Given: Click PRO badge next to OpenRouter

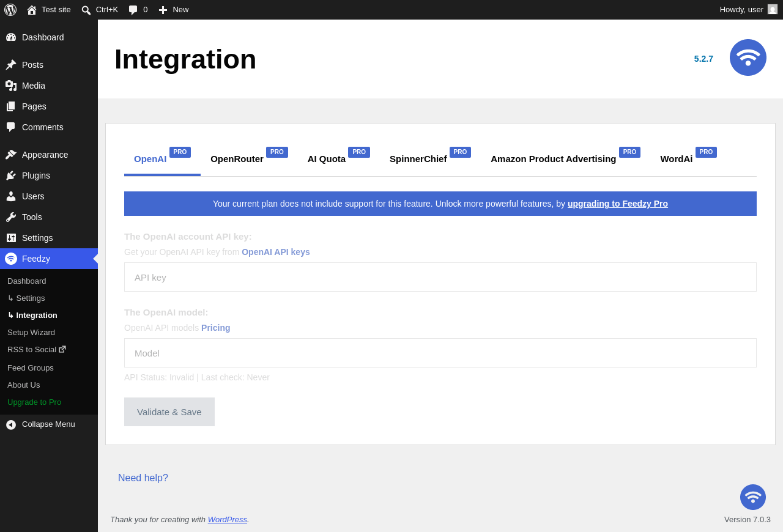Looking at the screenshot, I should (x=277, y=152).
